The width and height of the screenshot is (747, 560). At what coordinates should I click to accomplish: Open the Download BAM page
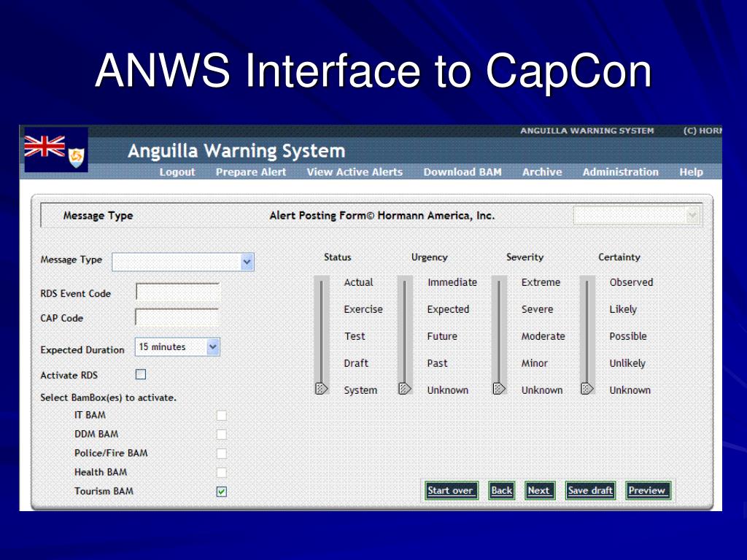point(462,172)
